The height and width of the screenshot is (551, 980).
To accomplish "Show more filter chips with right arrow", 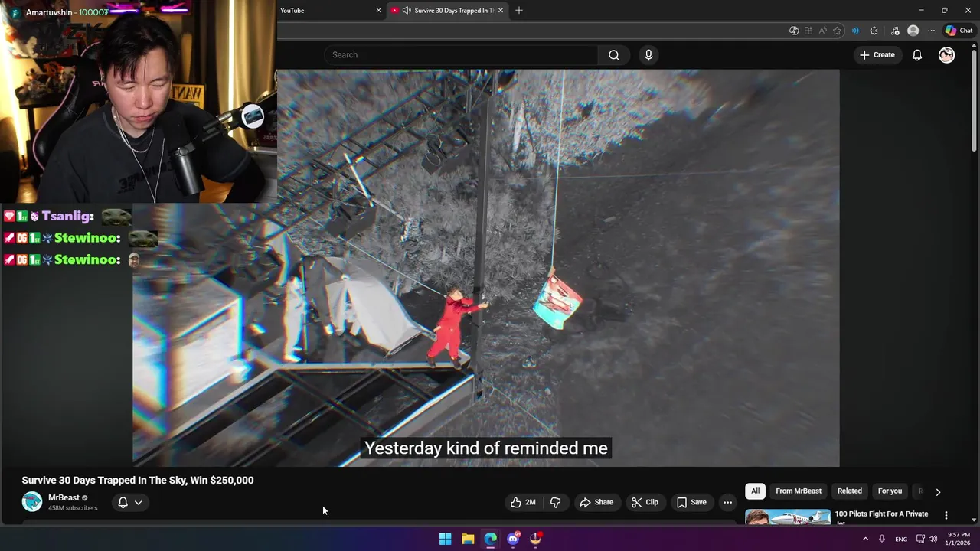I will coord(938,491).
